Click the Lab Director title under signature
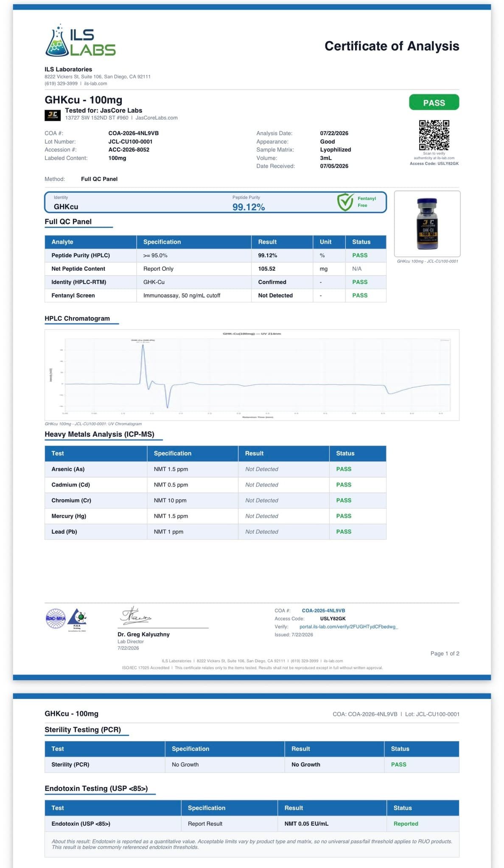The image size is (504, 868). point(131,642)
